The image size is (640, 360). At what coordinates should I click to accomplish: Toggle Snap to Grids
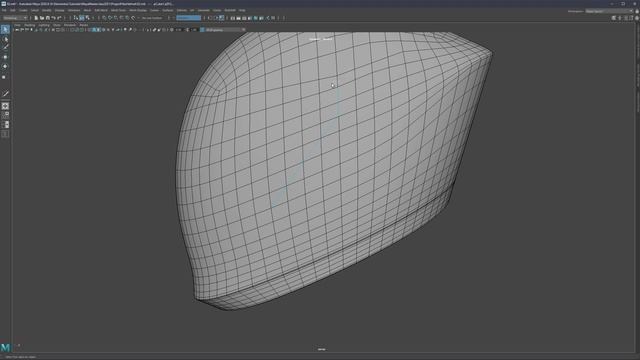click(x=104, y=18)
